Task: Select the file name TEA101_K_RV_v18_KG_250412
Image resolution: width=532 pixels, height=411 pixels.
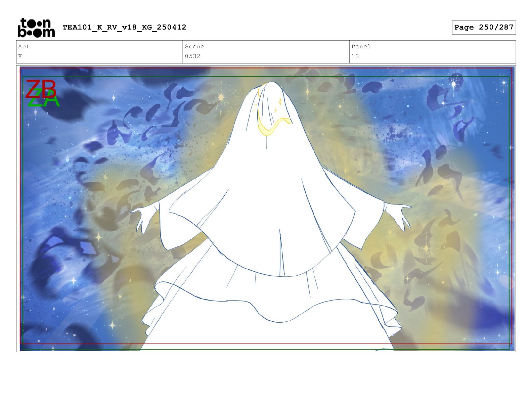Action: coord(124,27)
